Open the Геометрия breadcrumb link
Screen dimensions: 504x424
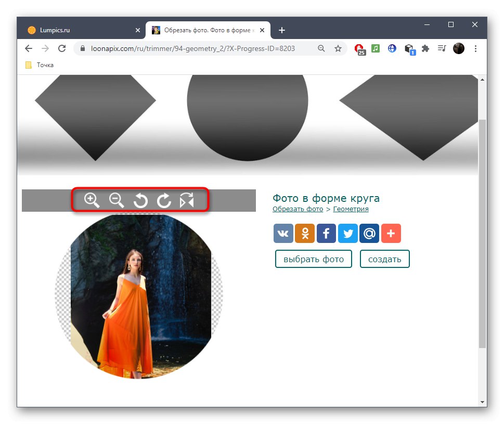(x=351, y=209)
